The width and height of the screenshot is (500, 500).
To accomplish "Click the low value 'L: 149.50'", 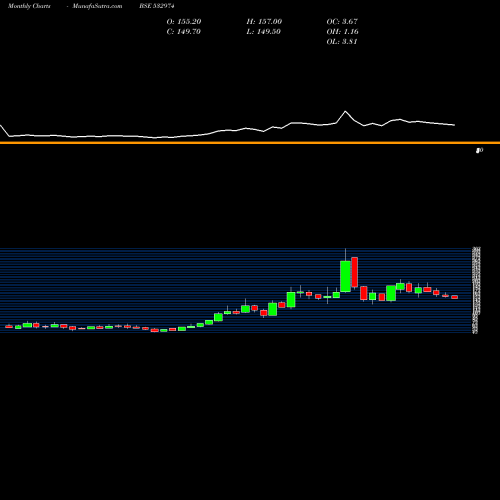I will tap(263, 32).
